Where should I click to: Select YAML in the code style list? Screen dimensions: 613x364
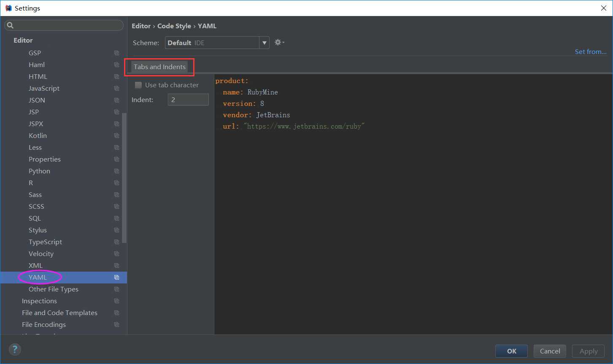pyautogui.click(x=64, y=278)
